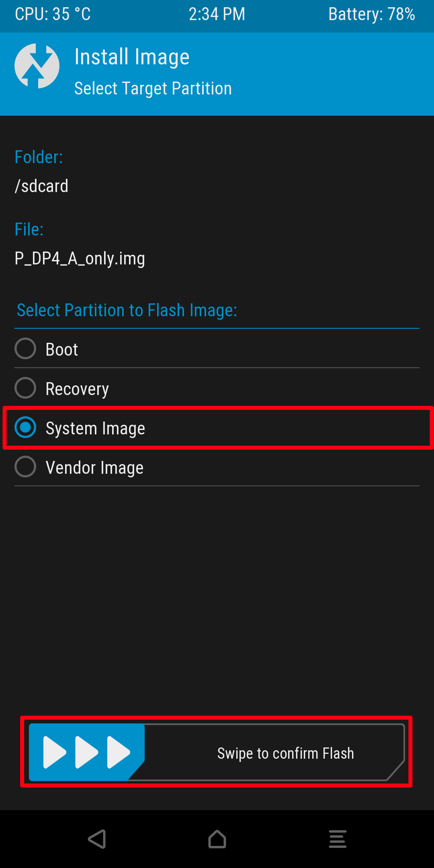Go to TWRP home screen
Image resolution: width=434 pixels, height=868 pixels.
pyautogui.click(x=217, y=839)
